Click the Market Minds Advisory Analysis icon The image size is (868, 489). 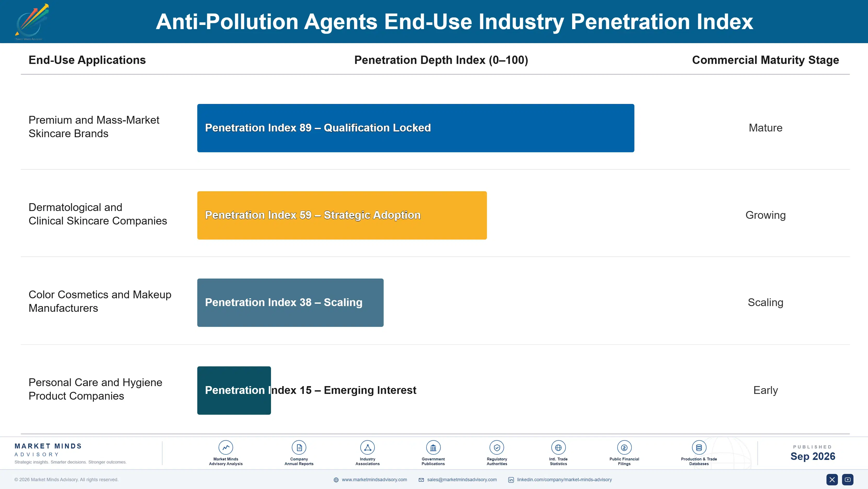click(x=225, y=447)
